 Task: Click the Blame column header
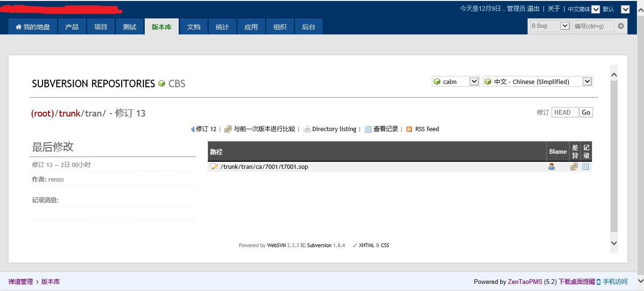558,151
